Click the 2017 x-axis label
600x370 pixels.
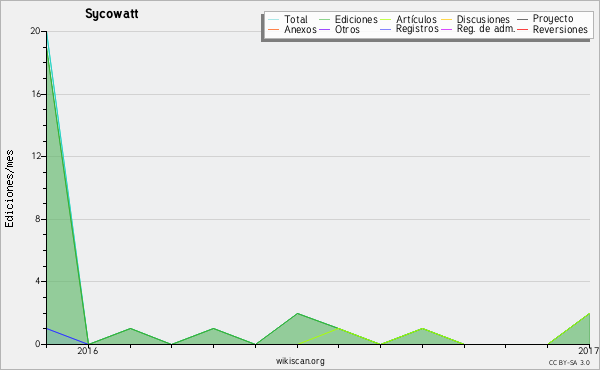[x=589, y=350]
